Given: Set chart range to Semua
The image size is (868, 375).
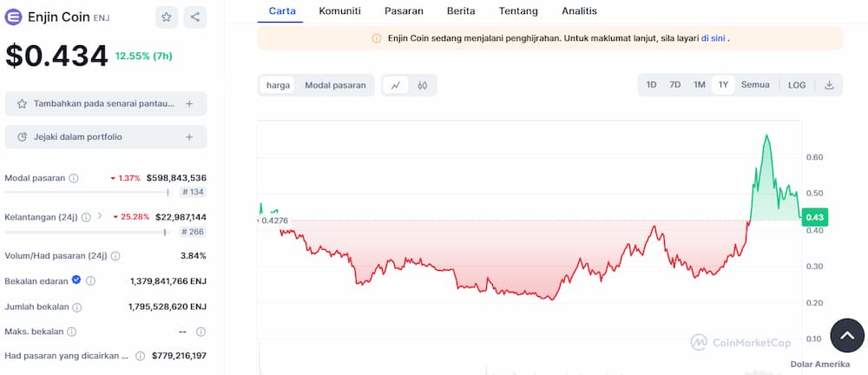Looking at the screenshot, I should [755, 85].
